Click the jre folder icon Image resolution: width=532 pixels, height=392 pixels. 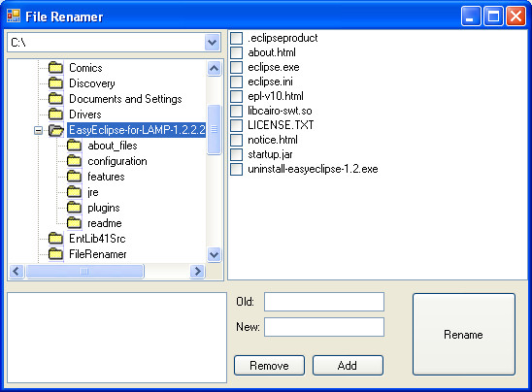[x=75, y=192]
